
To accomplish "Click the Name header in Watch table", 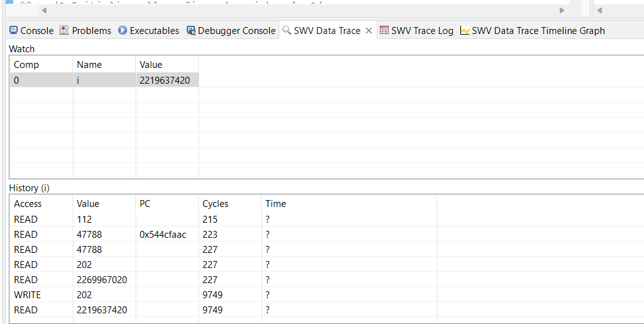I will pos(89,65).
